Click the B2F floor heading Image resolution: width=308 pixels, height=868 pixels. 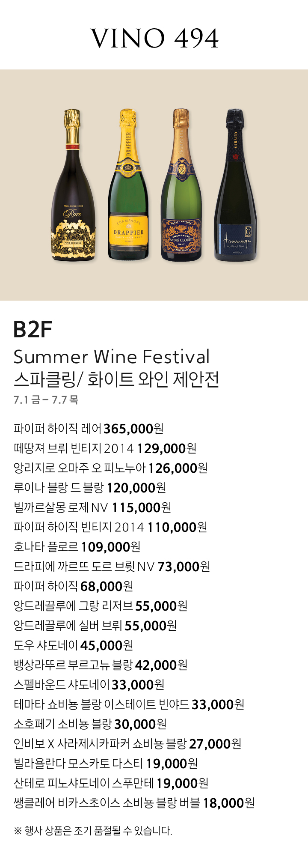tap(33, 329)
